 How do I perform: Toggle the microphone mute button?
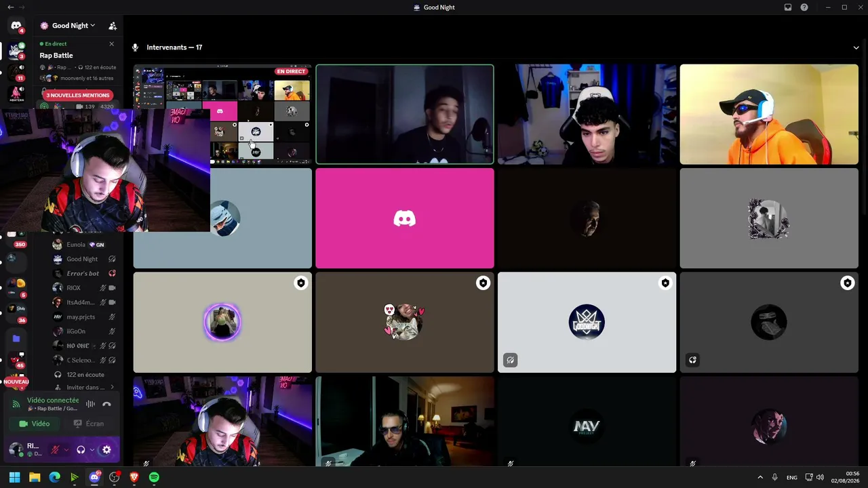click(x=56, y=449)
